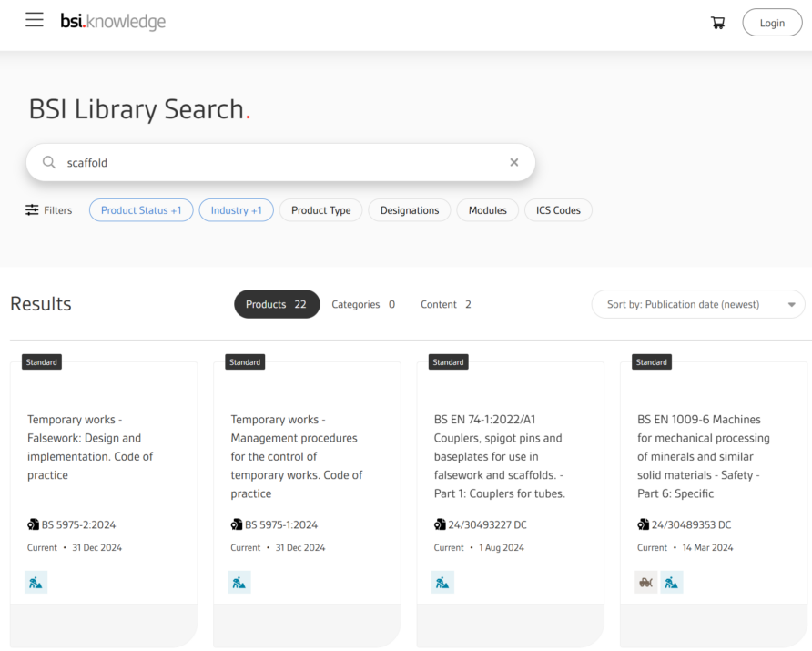
Task: Open Temporary works Falsework Design title
Action: (90, 447)
